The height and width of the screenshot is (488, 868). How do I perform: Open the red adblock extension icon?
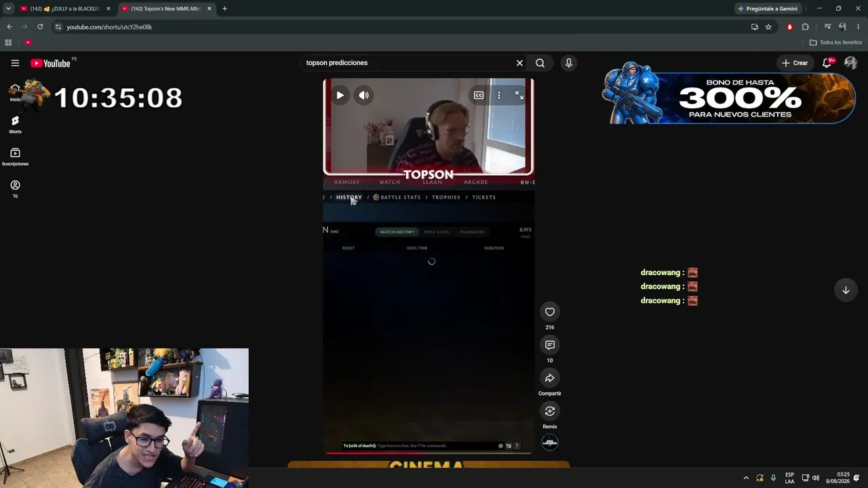point(789,27)
